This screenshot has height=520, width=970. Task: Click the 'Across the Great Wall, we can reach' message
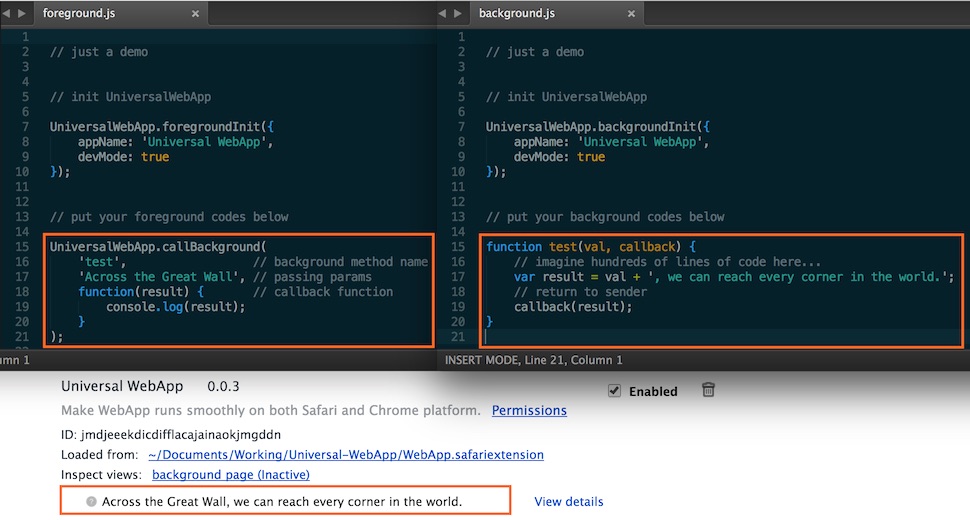tap(282, 501)
